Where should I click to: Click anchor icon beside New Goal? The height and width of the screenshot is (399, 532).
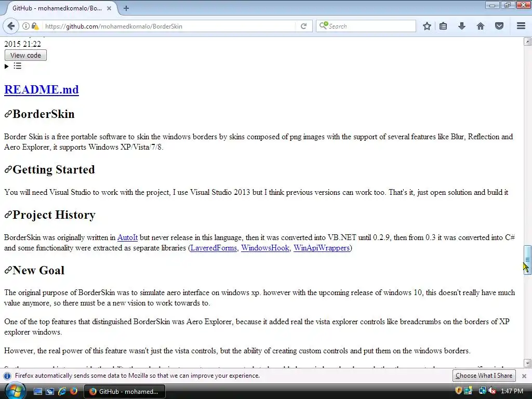tap(8, 270)
